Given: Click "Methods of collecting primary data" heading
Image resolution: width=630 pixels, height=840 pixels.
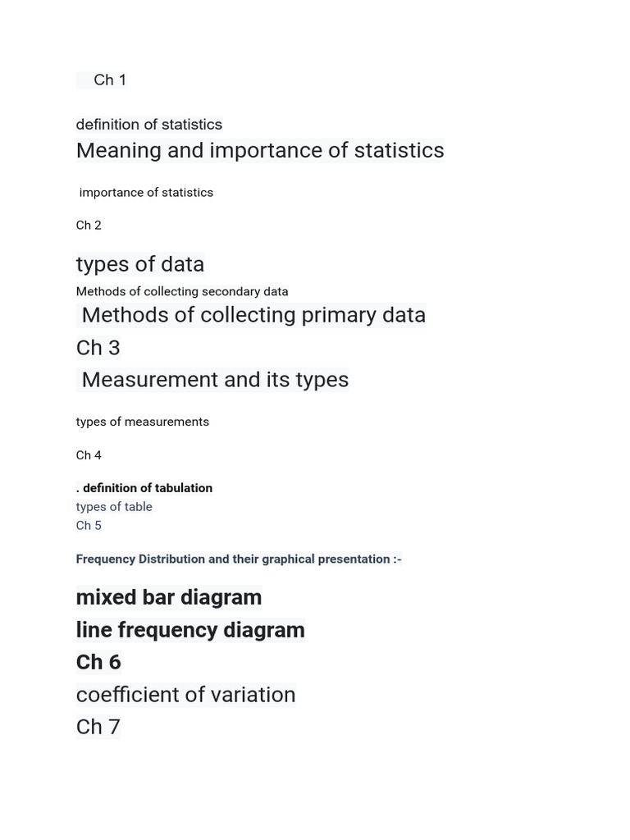Looking at the screenshot, I should pyautogui.click(x=253, y=315).
